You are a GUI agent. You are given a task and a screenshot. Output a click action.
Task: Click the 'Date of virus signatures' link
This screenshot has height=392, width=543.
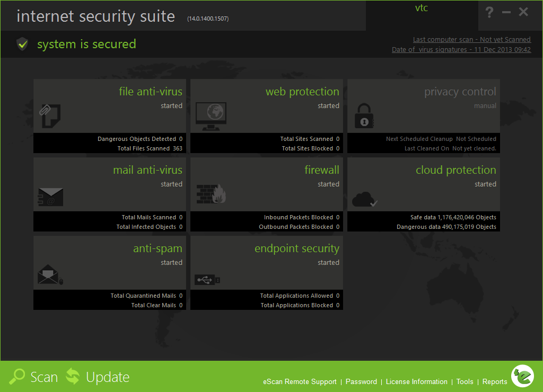[x=461, y=50]
